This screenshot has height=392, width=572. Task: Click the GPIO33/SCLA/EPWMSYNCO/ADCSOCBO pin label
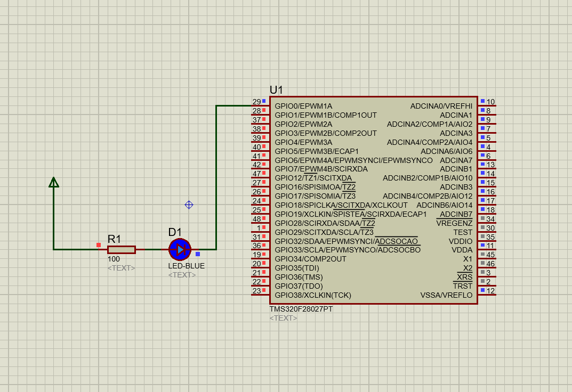348,250
